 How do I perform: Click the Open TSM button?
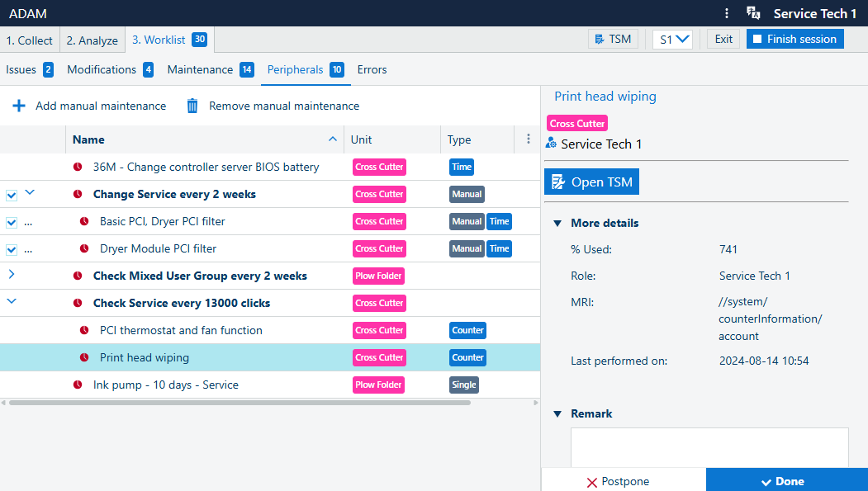[591, 182]
